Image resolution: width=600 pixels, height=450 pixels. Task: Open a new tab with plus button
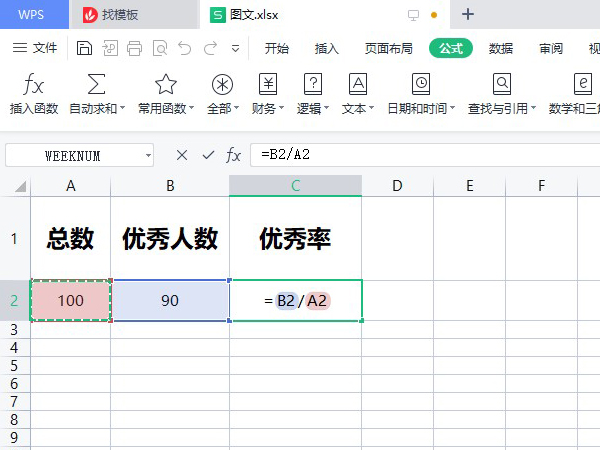468,14
